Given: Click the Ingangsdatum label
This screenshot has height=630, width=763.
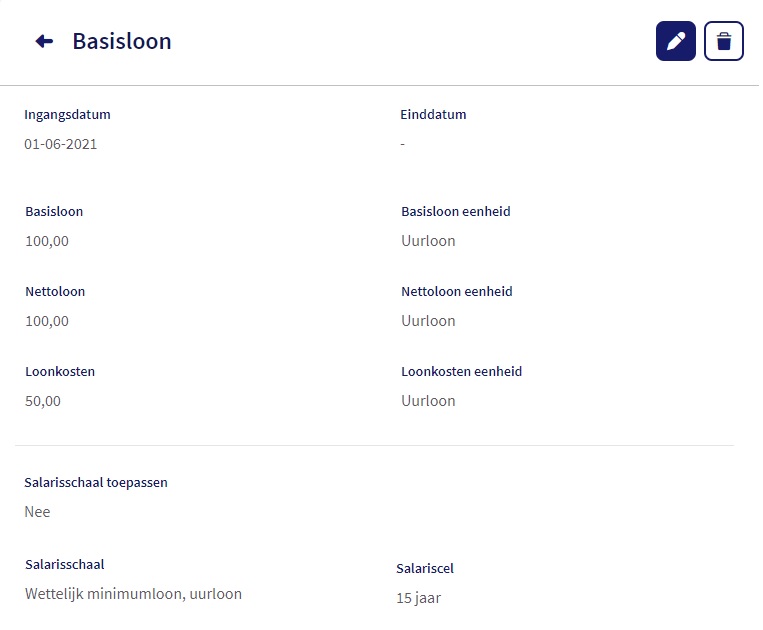Looking at the screenshot, I should [x=67, y=114].
